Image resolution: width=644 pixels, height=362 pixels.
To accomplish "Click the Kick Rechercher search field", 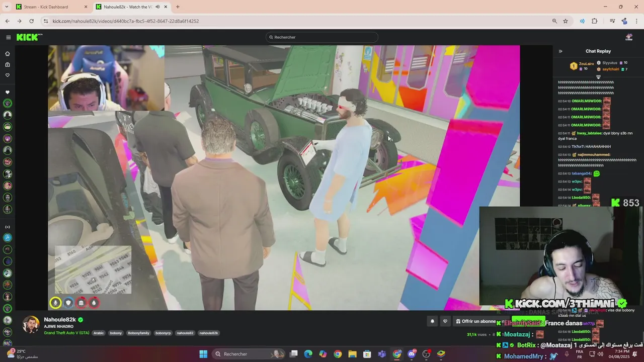I will [x=322, y=37].
